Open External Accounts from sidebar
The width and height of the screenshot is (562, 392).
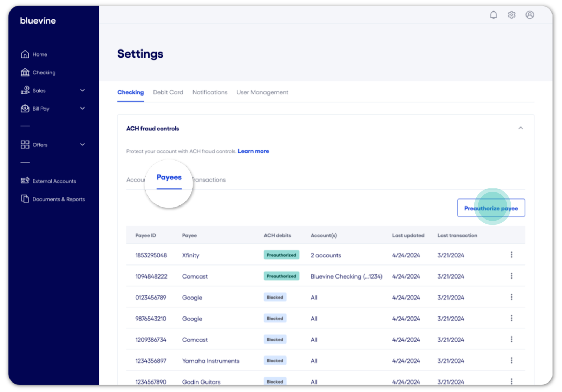54,181
